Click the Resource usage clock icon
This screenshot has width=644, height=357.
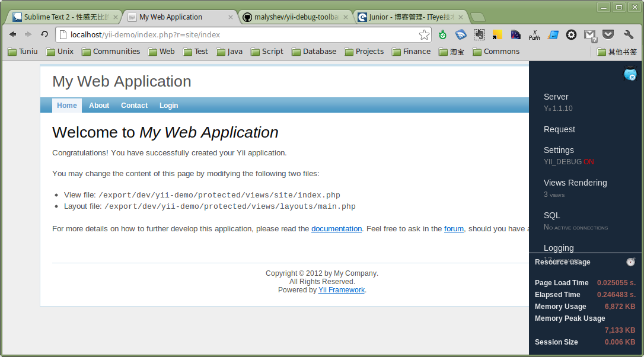click(631, 262)
